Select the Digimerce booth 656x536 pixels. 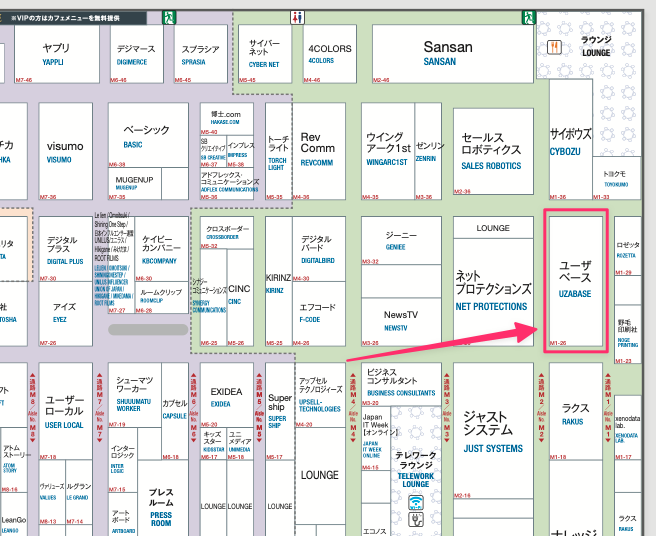136,54
